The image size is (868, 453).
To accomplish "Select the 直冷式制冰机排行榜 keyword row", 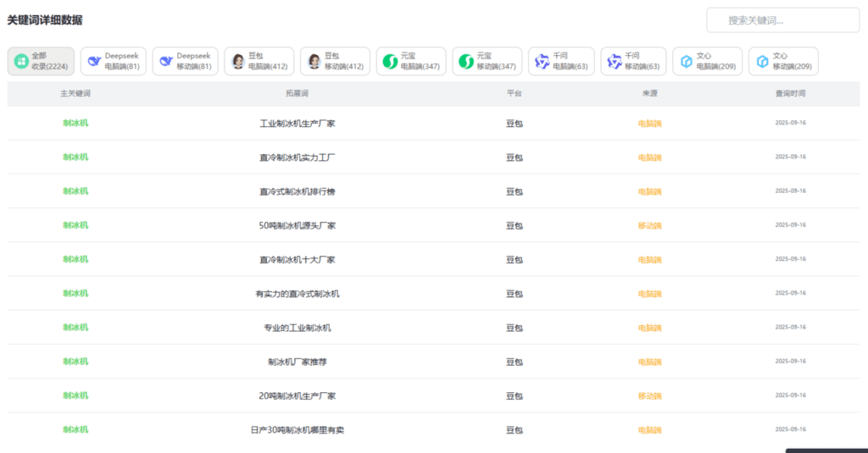I will click(x=298, y=191).
